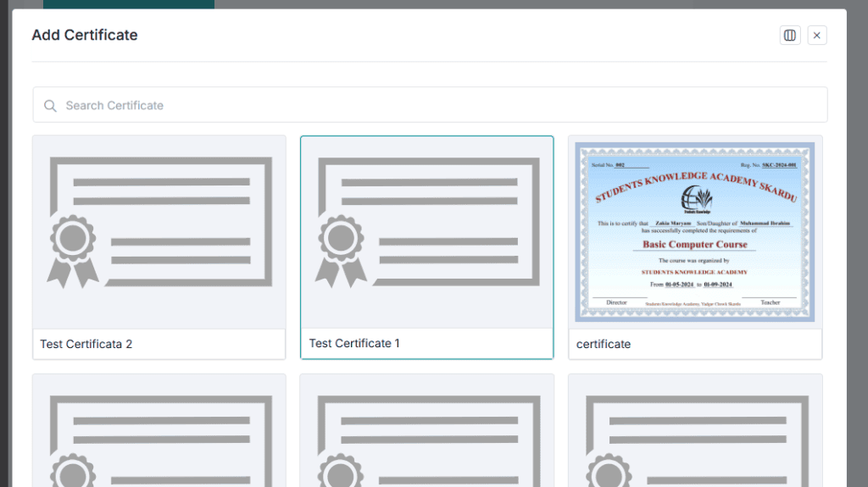This screenshot has height=487, width=868.
Task: Select the Students Knowledge Academy certificate thumbnail
Action: pos(695,232)
